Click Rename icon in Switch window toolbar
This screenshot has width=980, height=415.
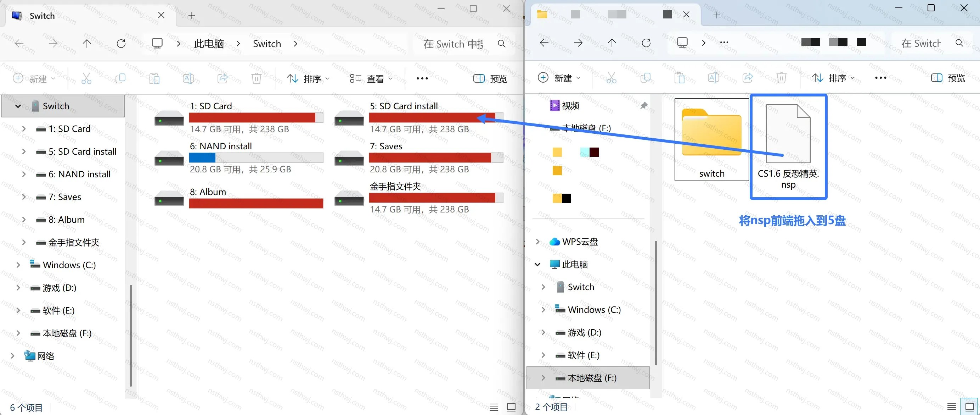pos(188,78)
